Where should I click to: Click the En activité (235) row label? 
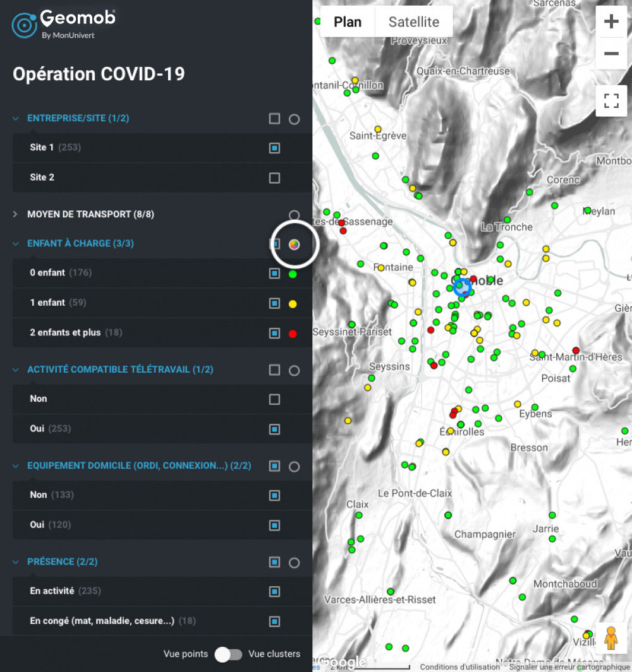(65, 591)
